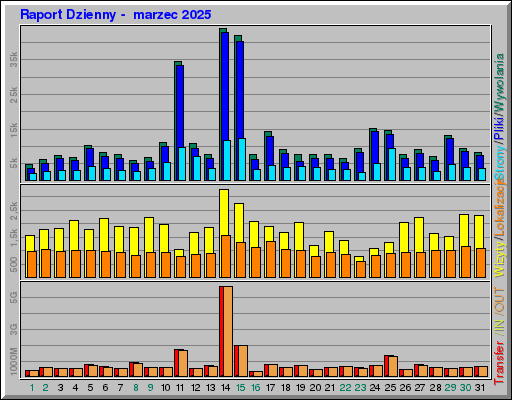
Task: Click green day label '30' on the x-axis
Action: [465, 388]
